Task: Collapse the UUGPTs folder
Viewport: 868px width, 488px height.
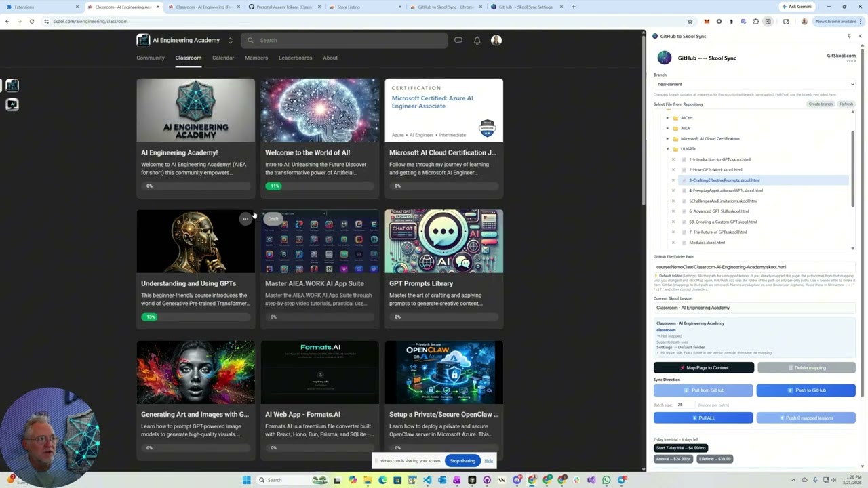Action: (x=667, y=149)
